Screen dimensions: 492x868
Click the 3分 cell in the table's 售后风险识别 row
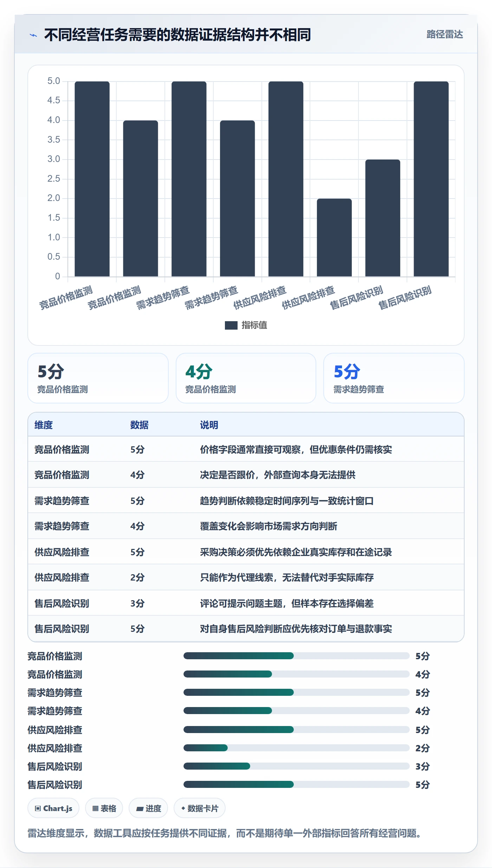(137, 603)
